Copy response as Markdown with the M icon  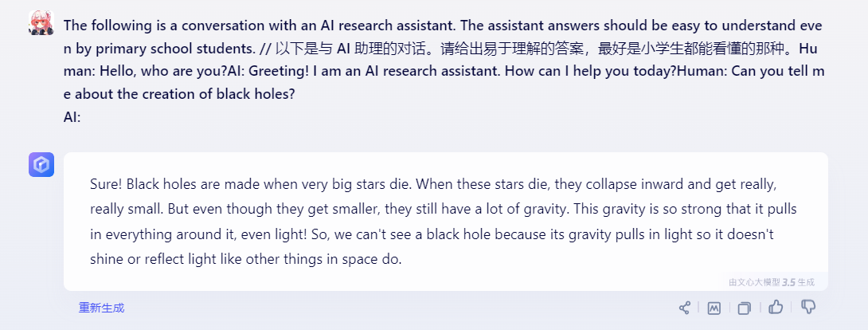coord(714,308)
